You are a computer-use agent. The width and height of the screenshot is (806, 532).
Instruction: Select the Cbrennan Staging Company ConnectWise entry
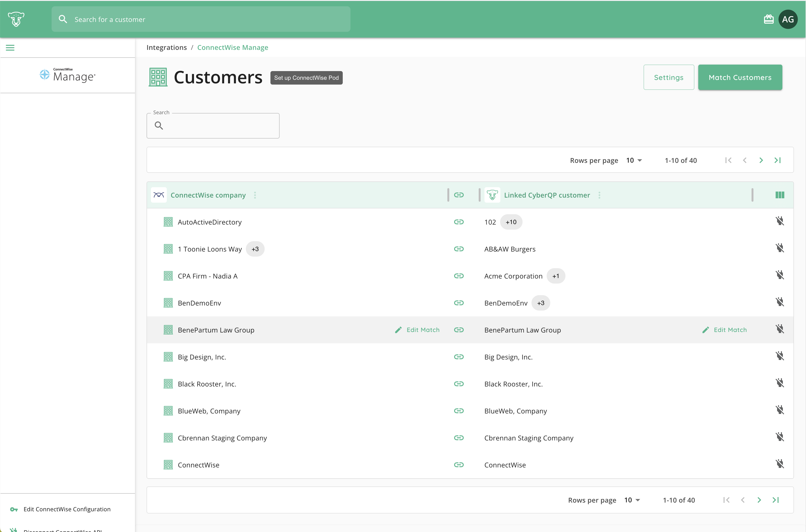pyautogui.click(x=222, y=438)
